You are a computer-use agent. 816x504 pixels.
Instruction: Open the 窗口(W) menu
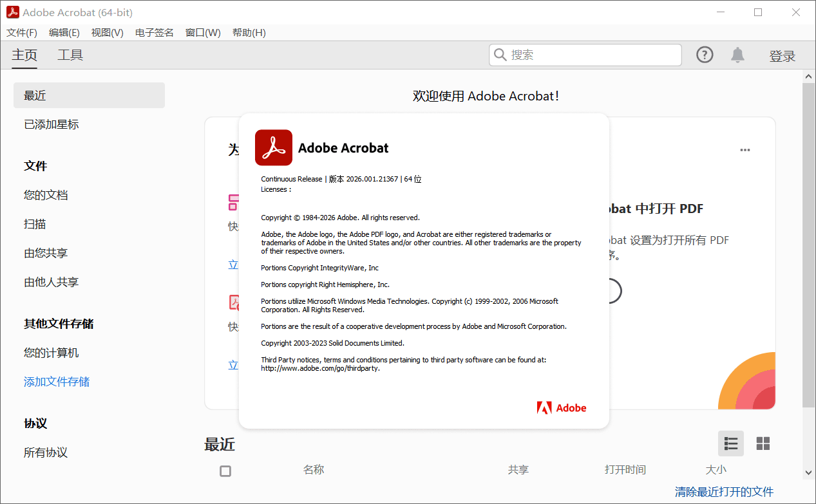pos(203,33)
